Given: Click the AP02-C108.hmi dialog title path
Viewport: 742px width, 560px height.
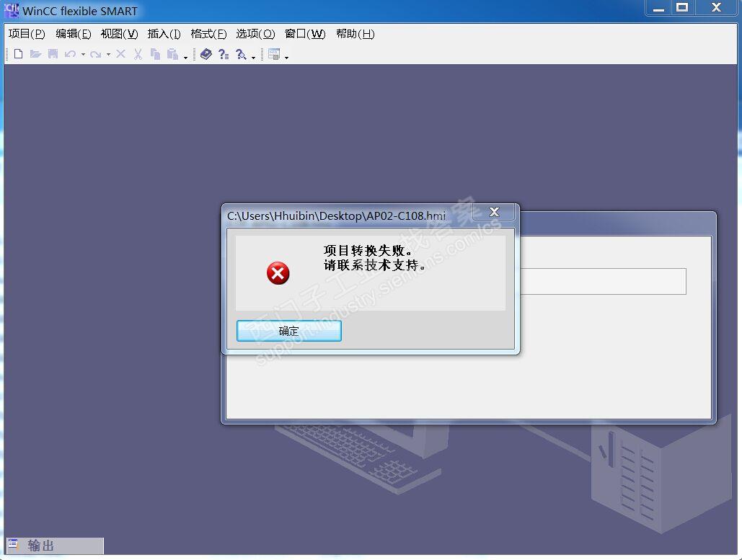Looking at the screenshot, I should tap(337, 215).
